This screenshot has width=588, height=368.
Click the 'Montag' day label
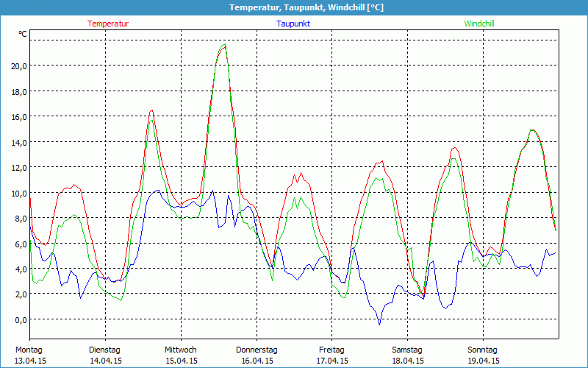29,350
